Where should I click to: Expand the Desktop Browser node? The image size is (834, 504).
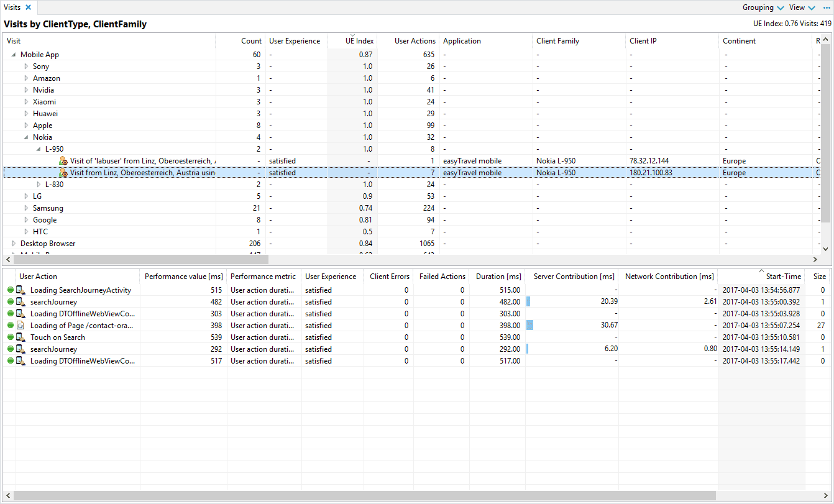[14, 244]
